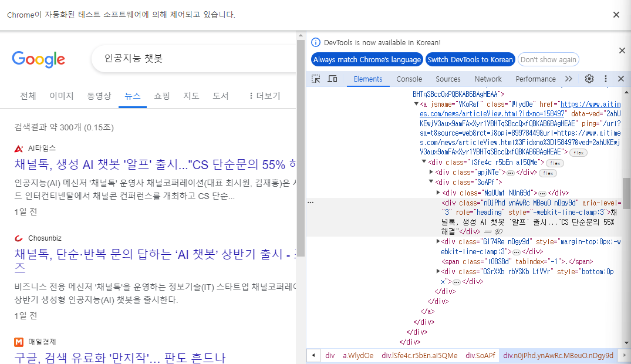Click the leftmost div breadcrumb item
631x364 pixels.
coord(330,356)
